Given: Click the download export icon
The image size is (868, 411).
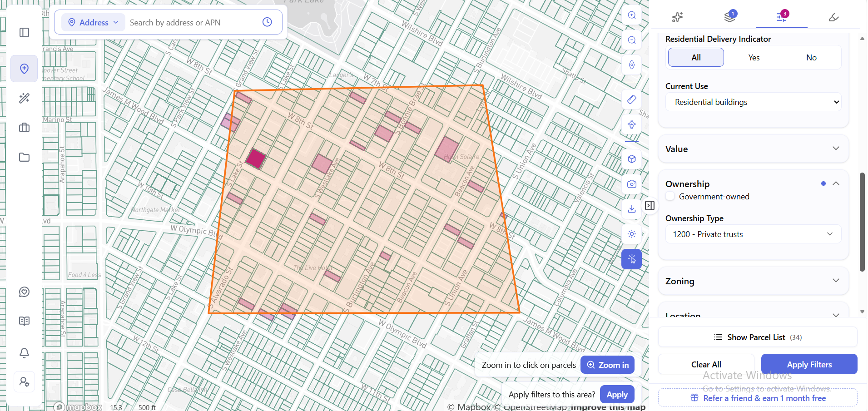Looking at the screenshot, I should (x=631, y=209).
